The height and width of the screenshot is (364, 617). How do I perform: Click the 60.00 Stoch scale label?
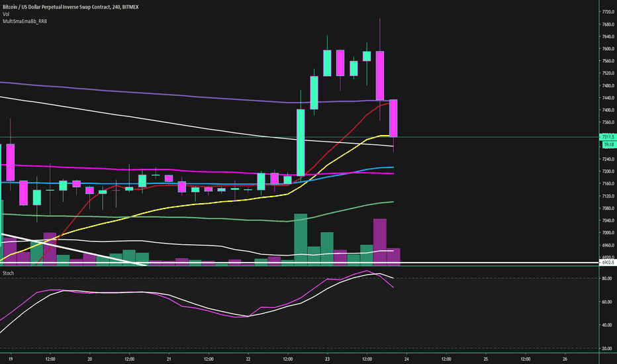[607, 302]
